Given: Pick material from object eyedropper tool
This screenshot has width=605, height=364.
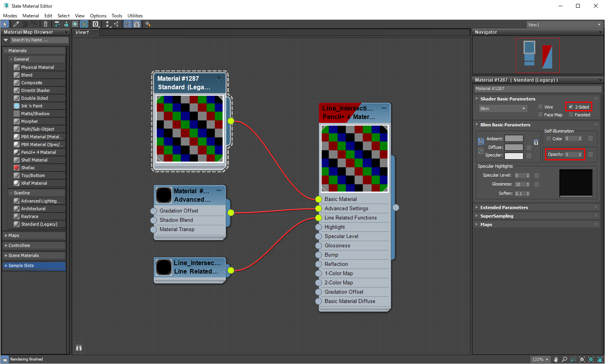Looking at the screenshot, I should pos(16,24).
